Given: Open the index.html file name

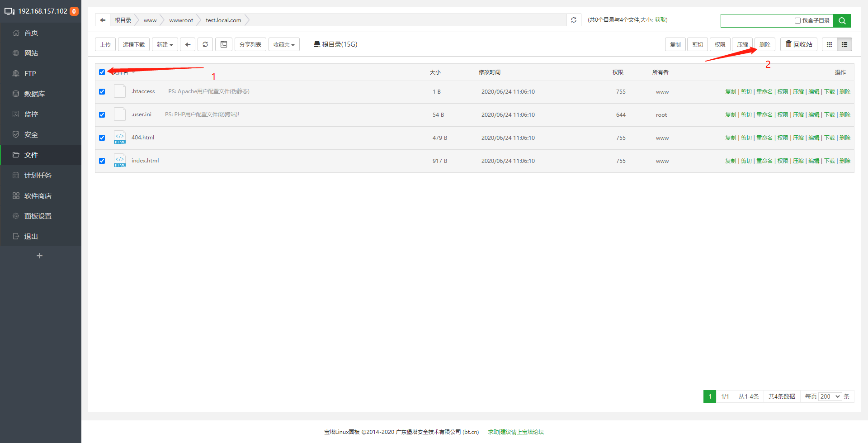Looking at the screenshot, I should click(145, 161).
